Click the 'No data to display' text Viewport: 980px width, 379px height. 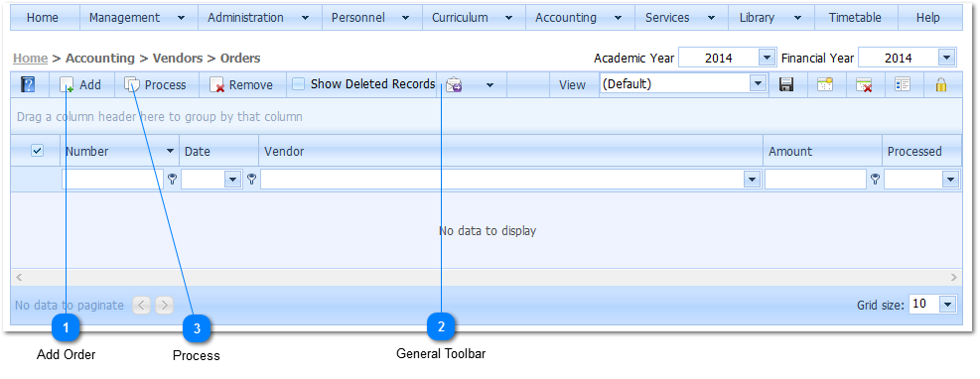[x=488, y=231]
